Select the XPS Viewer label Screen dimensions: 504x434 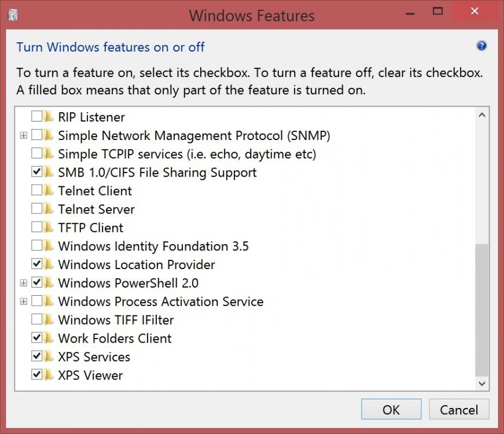90,375
